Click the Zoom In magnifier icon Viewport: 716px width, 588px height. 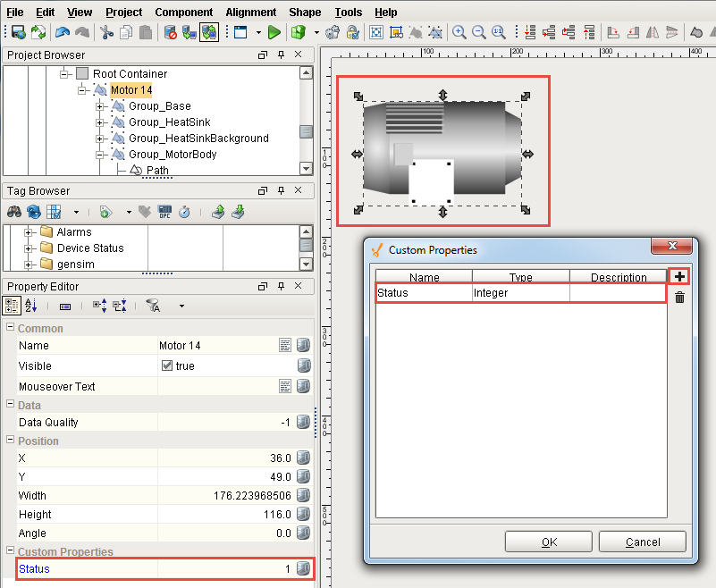(x=459, y=32)
